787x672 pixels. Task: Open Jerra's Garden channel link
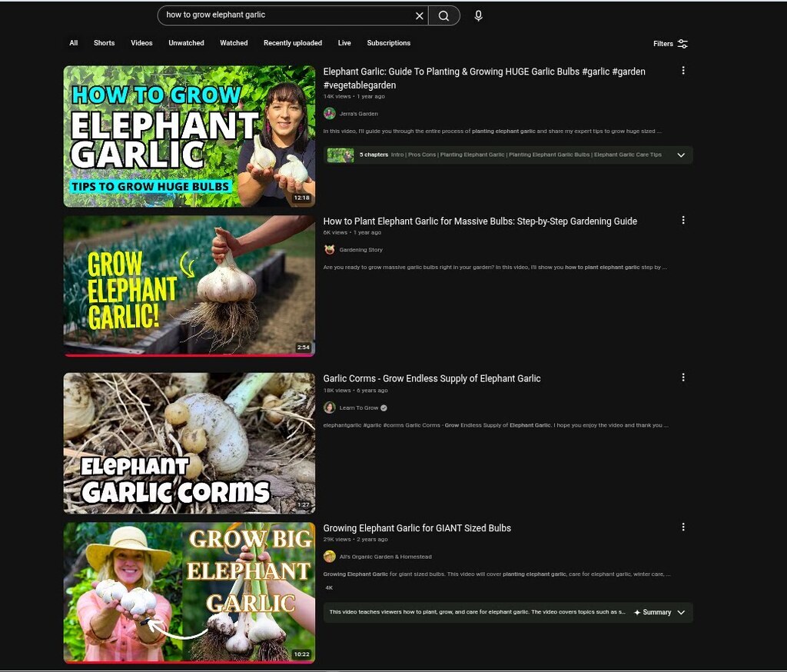click(x=358, y=114)
